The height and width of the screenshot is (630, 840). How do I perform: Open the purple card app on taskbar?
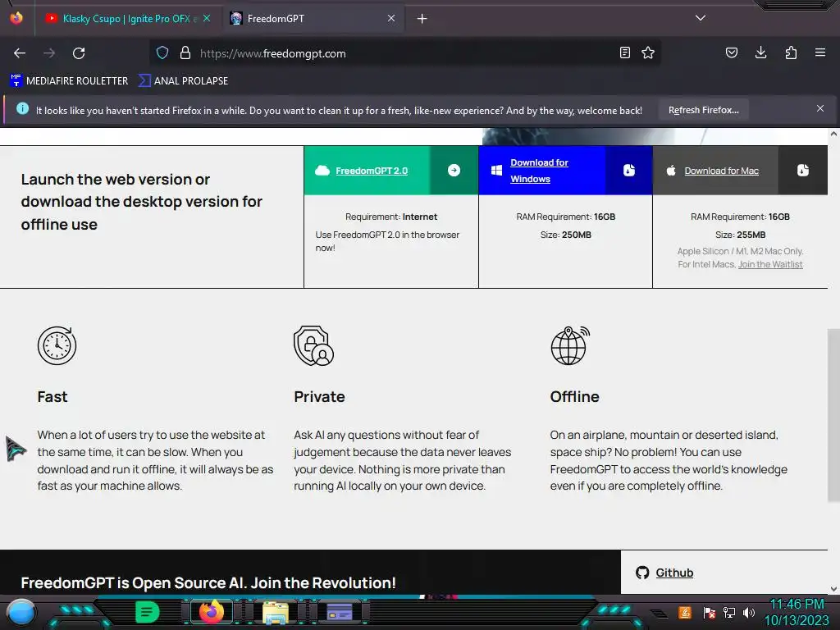tap(340, 612)
